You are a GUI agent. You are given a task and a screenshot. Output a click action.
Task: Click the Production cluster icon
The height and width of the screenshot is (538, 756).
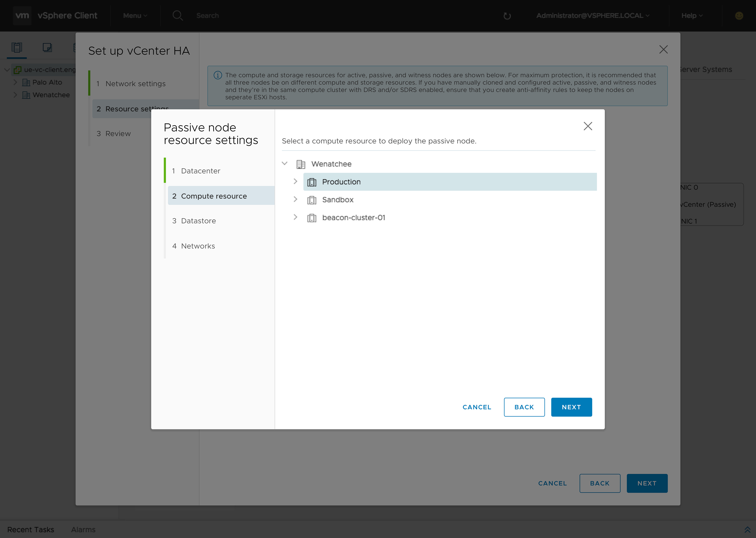click(312, 182)
